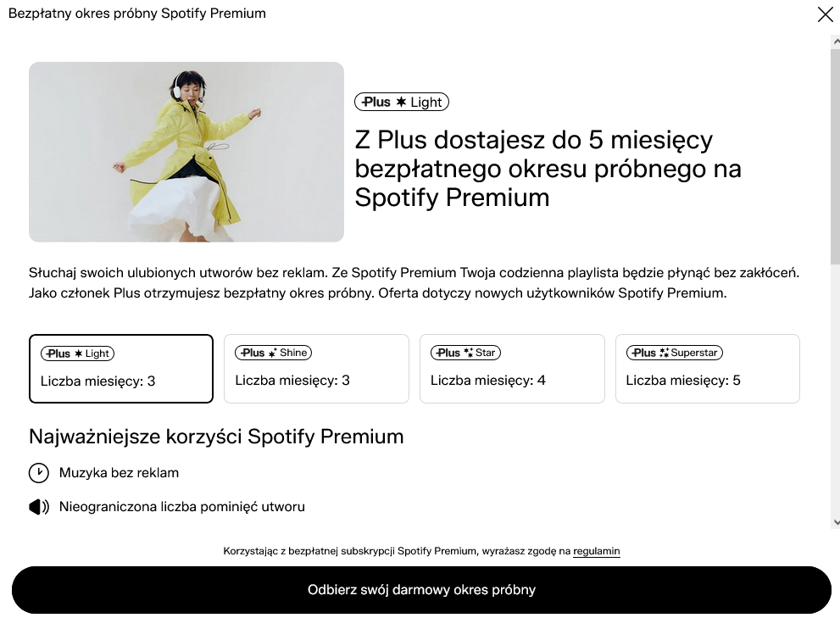Select the Plus Star plan card
The height and width of the screenshot is (629, 840).
pos(512,369)
